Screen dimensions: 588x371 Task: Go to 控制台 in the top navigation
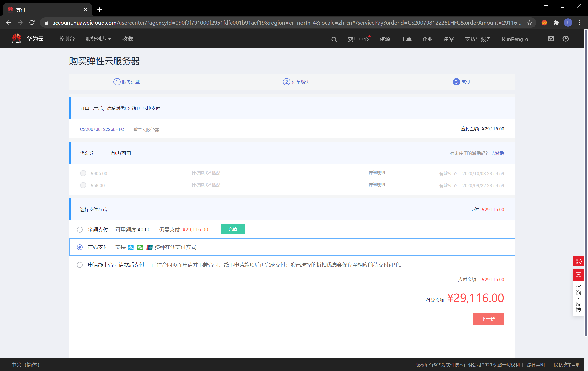point(67,39)
